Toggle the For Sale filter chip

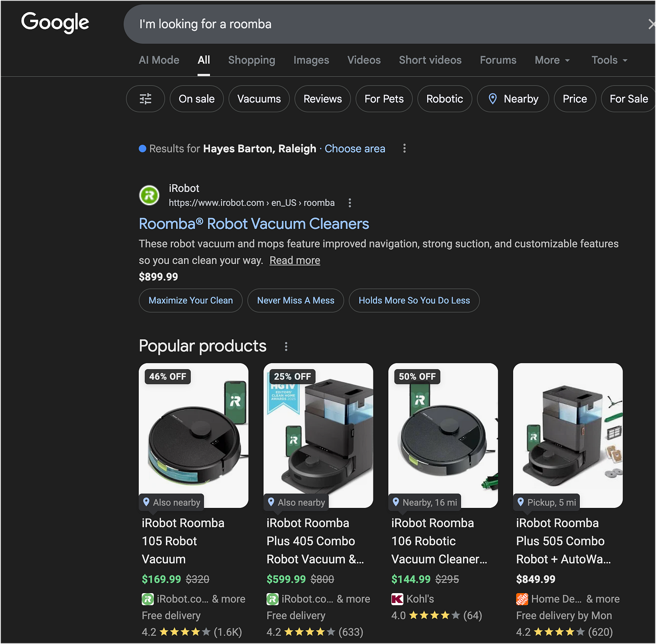[x=629, y=99]
